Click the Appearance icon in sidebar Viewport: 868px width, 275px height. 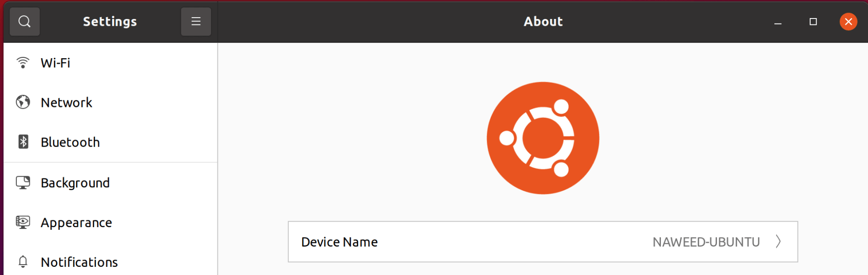coord(23,222)
